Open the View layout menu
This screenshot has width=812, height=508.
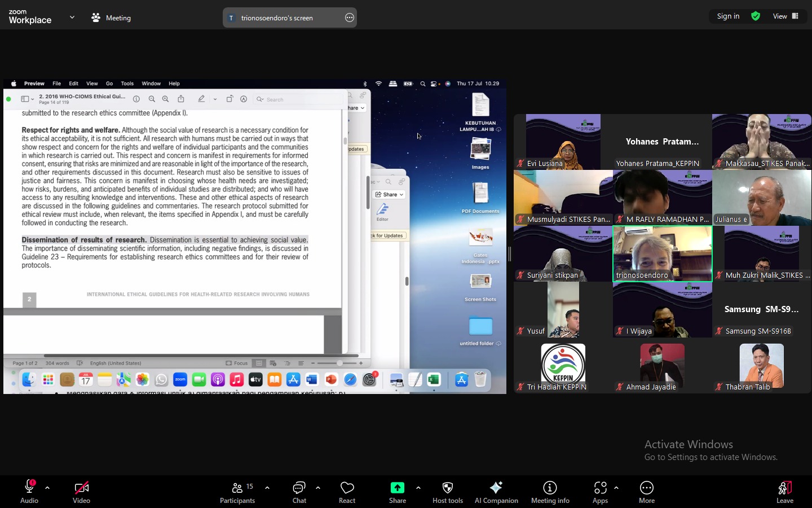click(785, 16)
